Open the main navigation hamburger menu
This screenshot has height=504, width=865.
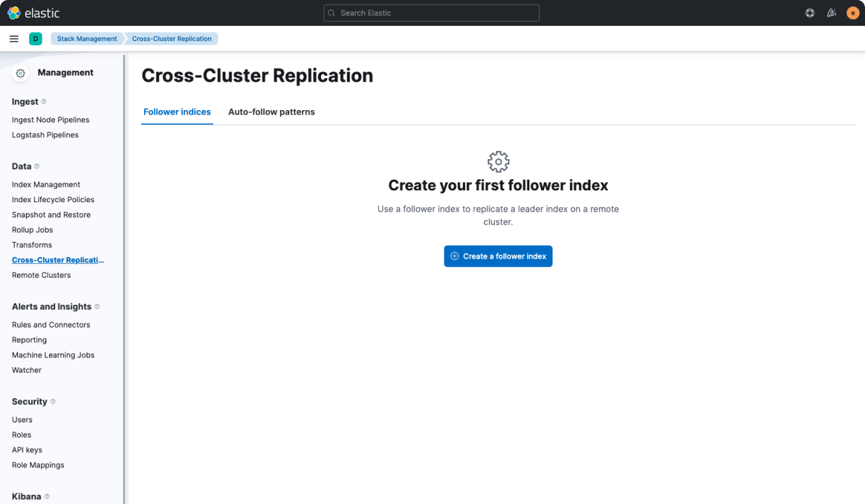pyautogui.click(x=13, y=38)
